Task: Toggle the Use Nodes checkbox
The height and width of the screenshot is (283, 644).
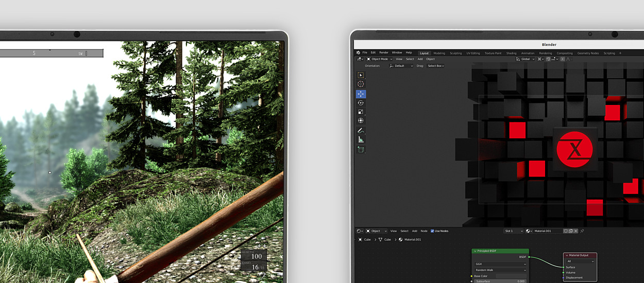Action: 432,231
